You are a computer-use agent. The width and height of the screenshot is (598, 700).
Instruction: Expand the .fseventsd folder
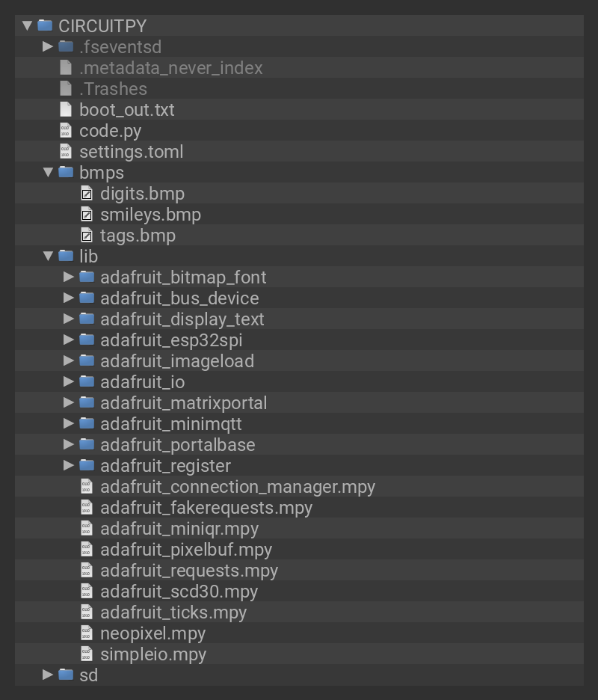48,47
